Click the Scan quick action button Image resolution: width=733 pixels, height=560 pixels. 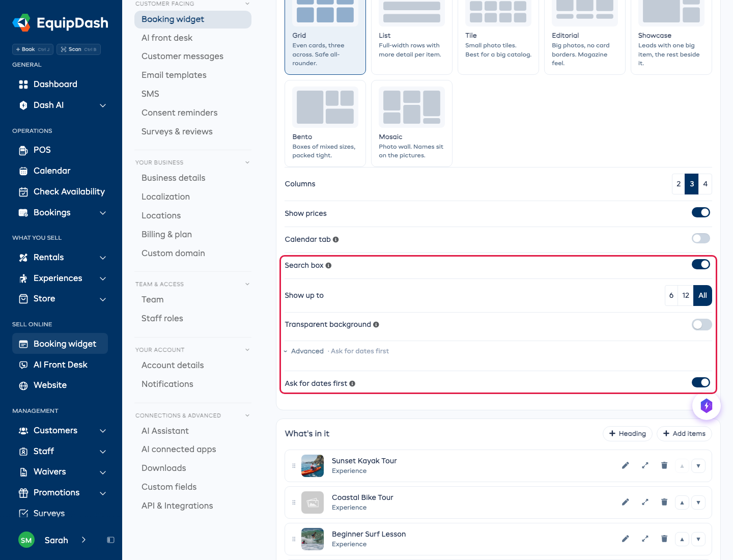[78, 49]
